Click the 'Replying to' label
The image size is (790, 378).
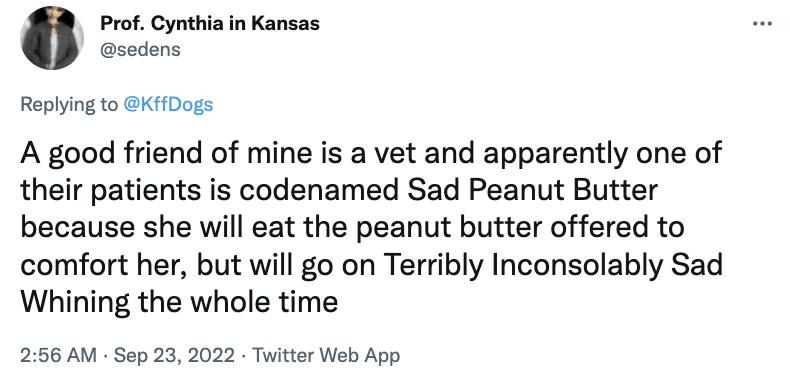pos(69,104)
